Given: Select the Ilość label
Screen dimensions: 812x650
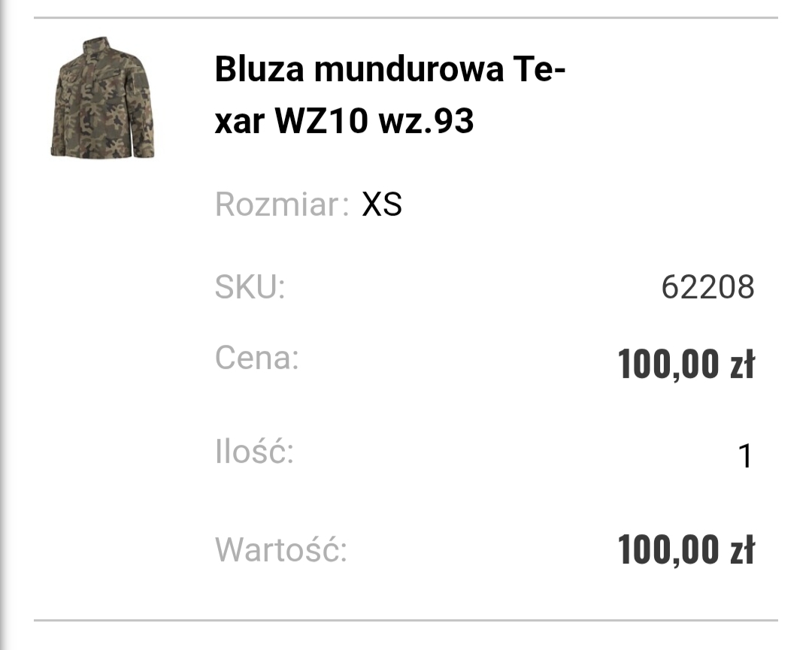Looking at the screenshot, I should point(254,452).
